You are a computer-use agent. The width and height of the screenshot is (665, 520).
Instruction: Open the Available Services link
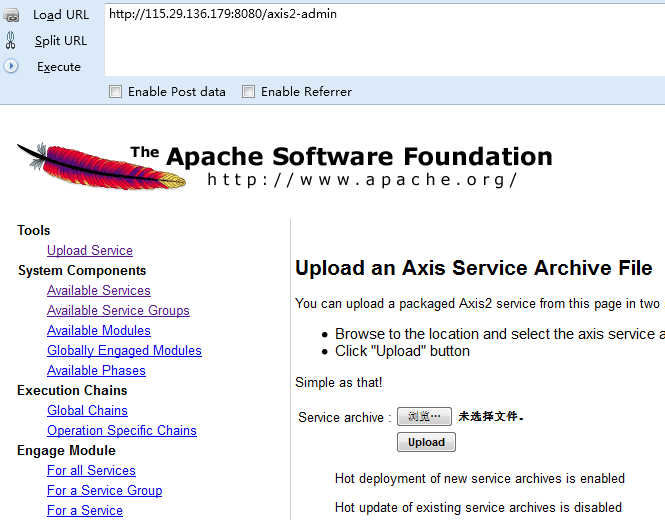pos(99,290)
